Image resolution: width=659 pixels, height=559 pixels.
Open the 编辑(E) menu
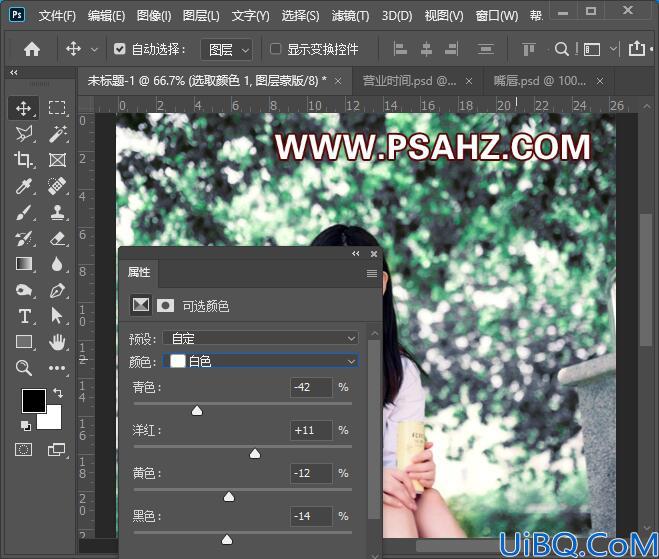[106, 16]
